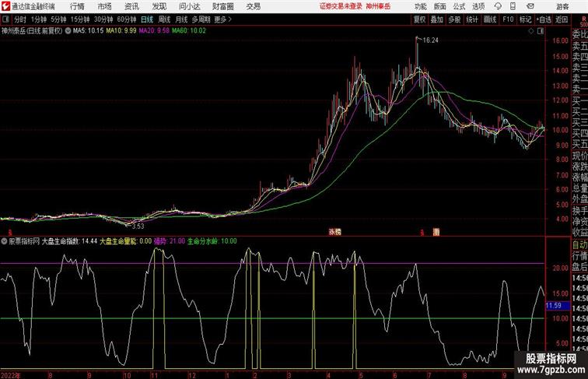Switch to 15分钟 chart period
Image resolution: width=588 pixels, height=379 pixels.
point(80,19)
